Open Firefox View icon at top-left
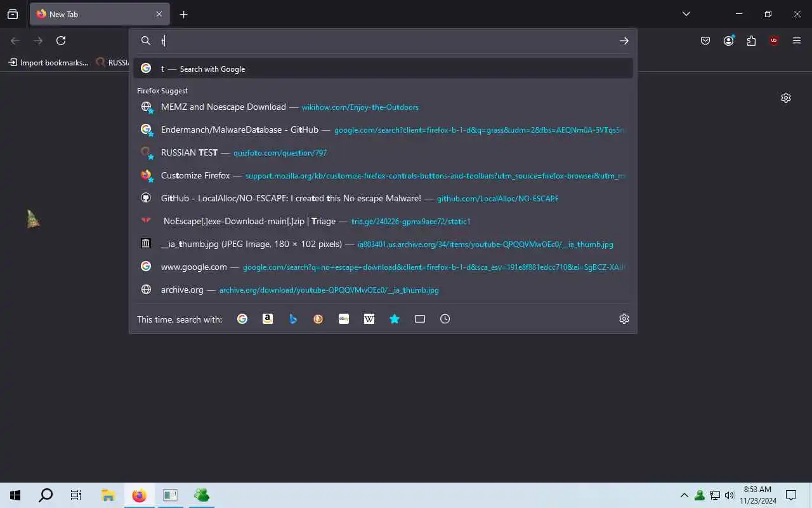The height and width of the screenshot is (508, 812). (x=13, y=14)
